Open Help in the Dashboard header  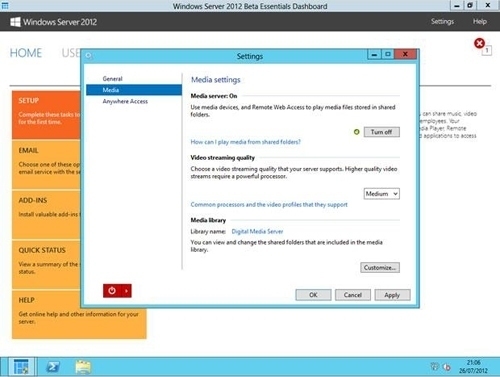point(480,22)
